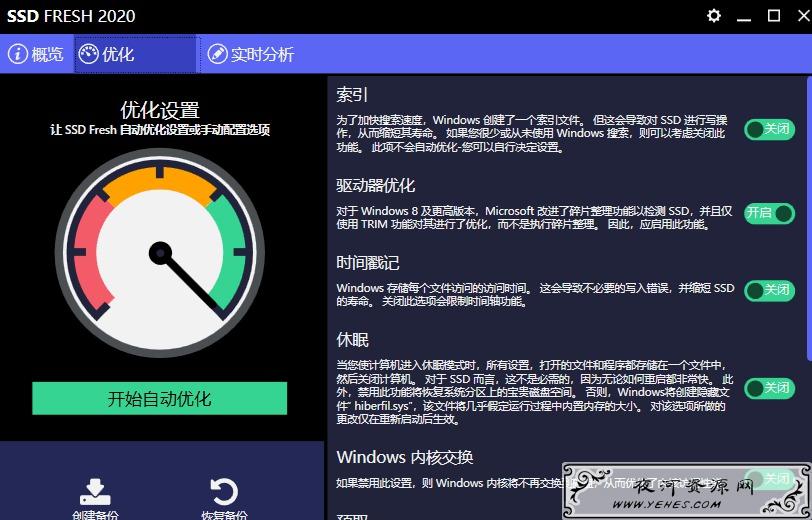The height and width of the screenshot is (520, 812).
Task: Switch to the 优化 tab
Action: pyautogui.click(x=137, y=54)
